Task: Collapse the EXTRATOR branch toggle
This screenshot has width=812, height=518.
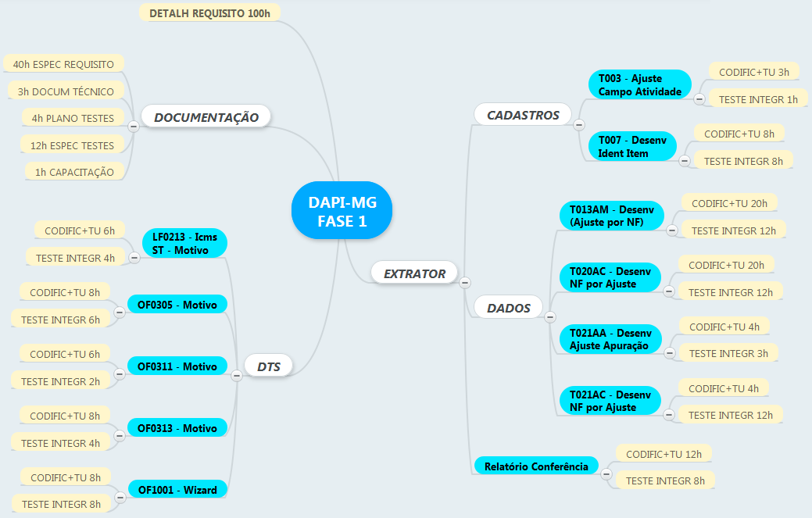Action: pos(465,283)
